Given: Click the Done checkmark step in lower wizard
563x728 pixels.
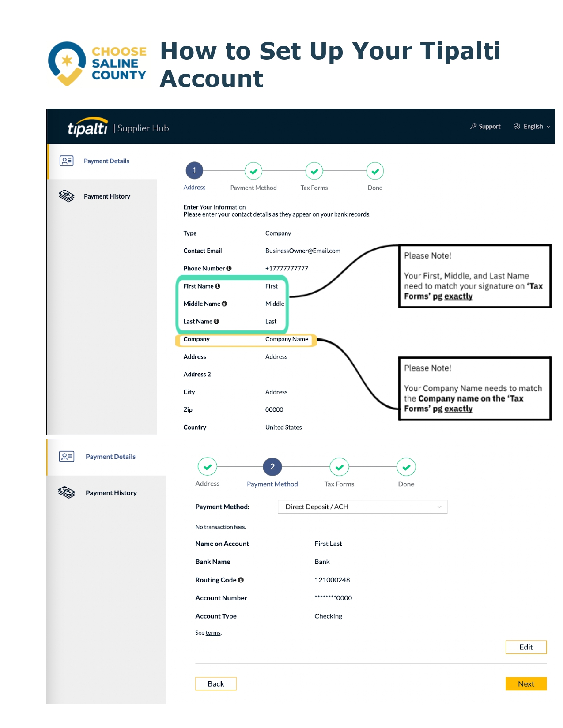Looking at the screenshot, I should coord(406,467).
